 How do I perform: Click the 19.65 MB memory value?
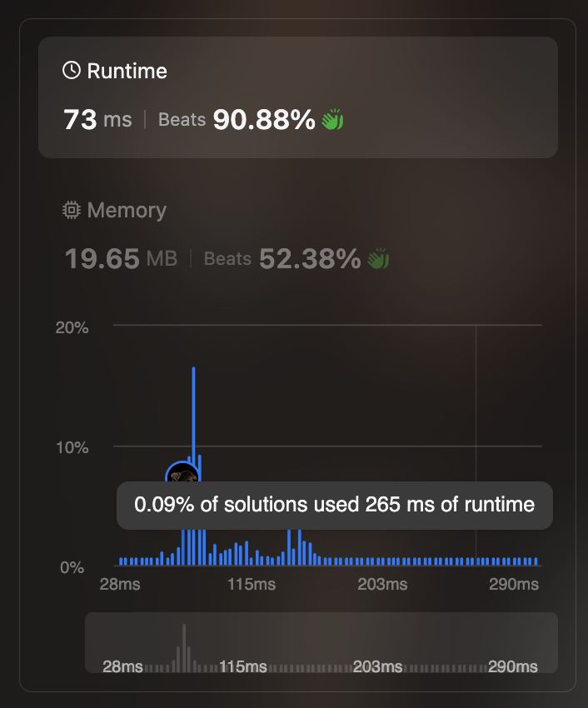click(x=121, y=259)
